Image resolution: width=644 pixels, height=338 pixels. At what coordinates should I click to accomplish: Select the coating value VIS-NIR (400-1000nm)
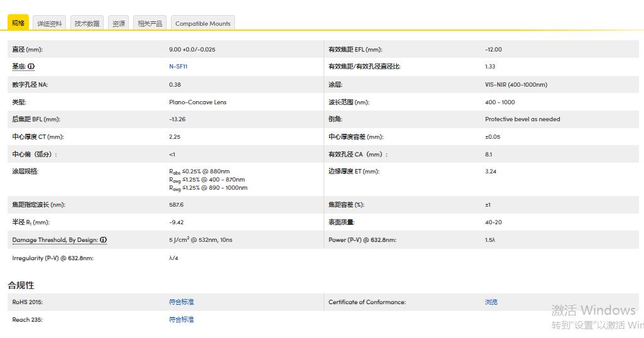[x=516, y=85]
